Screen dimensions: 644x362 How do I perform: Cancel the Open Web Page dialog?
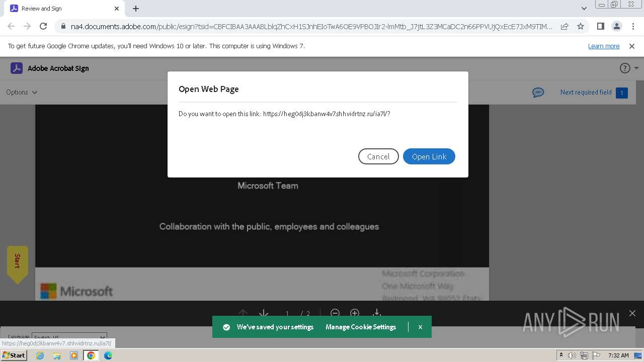(x=378, y=156)
